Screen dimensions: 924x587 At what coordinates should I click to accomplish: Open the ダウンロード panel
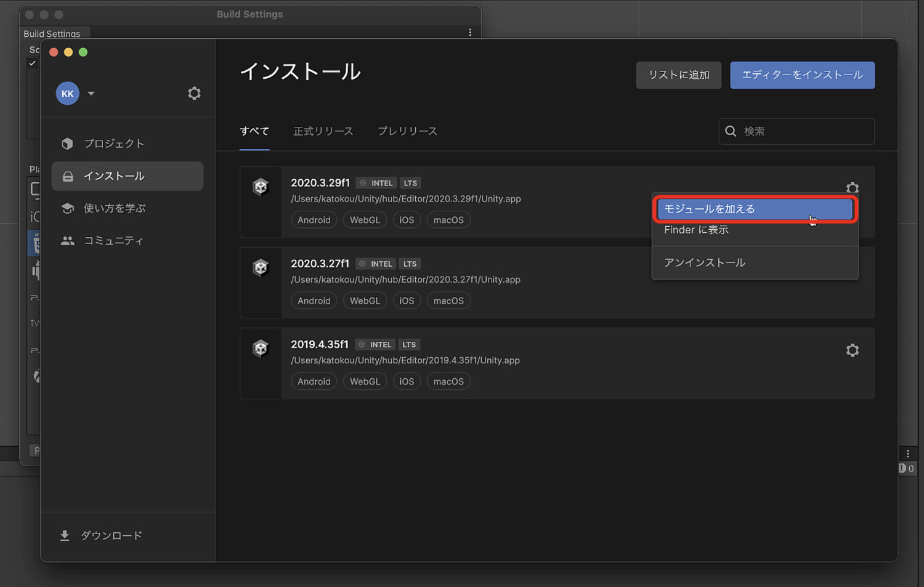(x=101, y=536)
